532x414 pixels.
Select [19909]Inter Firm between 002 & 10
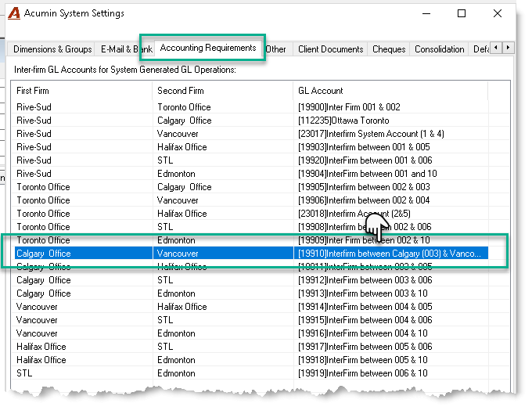364,240
